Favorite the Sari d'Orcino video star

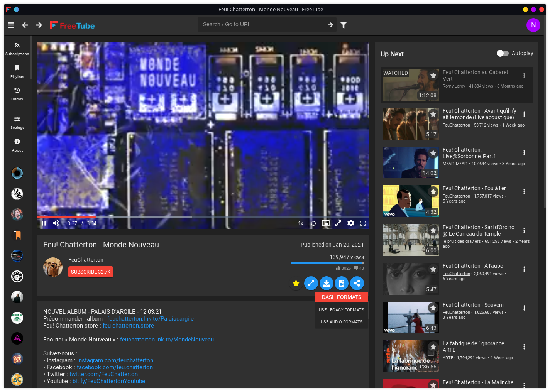pos(433,231)
